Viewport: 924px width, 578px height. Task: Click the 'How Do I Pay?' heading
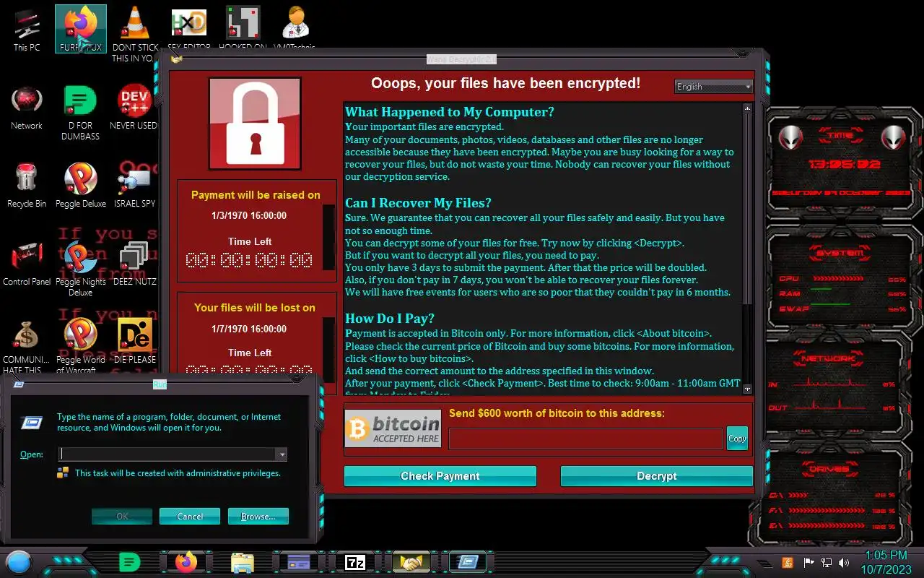389,319
